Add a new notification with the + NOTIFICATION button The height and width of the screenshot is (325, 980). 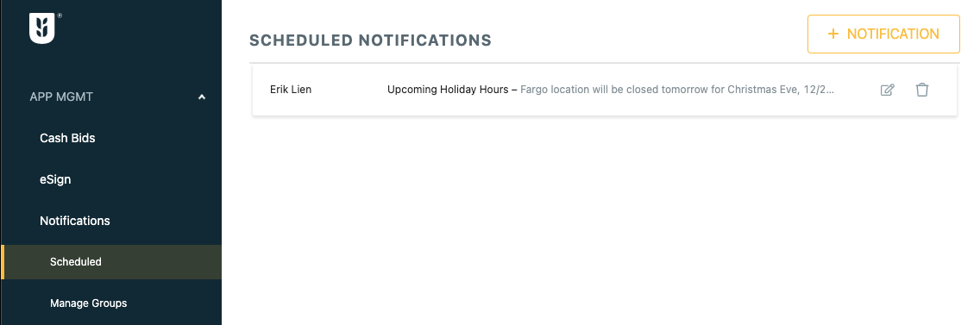pyautogui.click(x=883, y=34)
